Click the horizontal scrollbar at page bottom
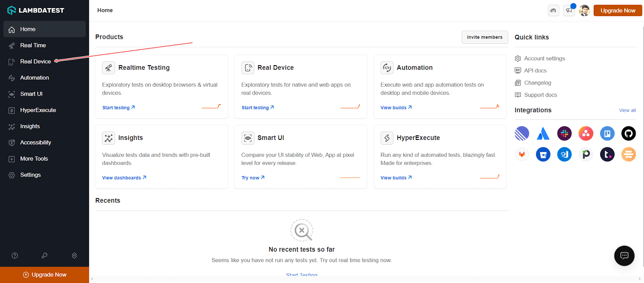The height and width of the screenshot is (283, 644). pos(366,279)
